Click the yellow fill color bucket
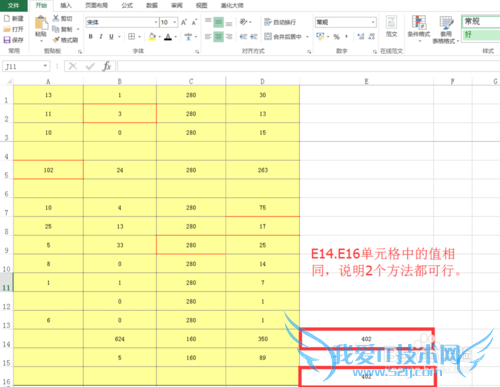Image resolution: width=500 pixels, height=387 pixels. 152,36
